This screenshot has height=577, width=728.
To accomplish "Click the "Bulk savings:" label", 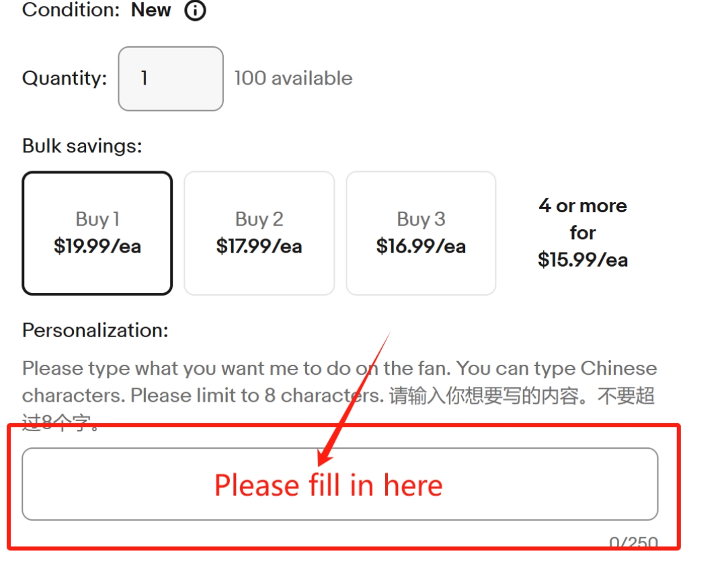I will click(x=82, y=146).
